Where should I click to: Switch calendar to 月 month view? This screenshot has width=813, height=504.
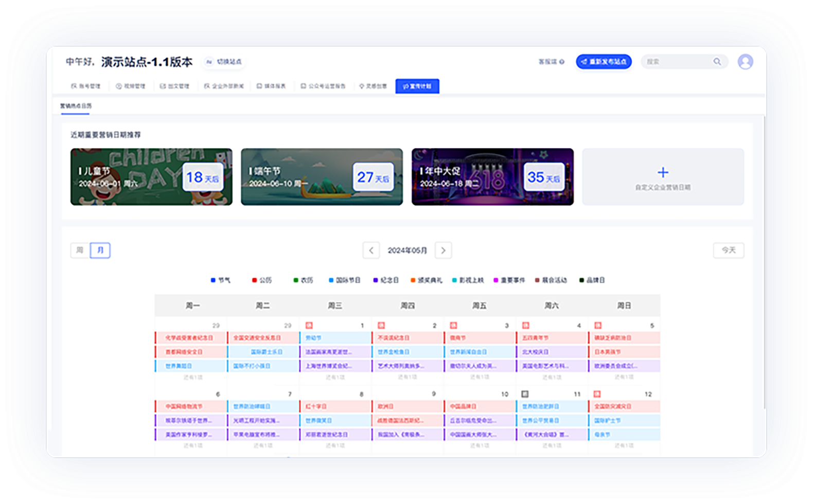coord(100,250)
